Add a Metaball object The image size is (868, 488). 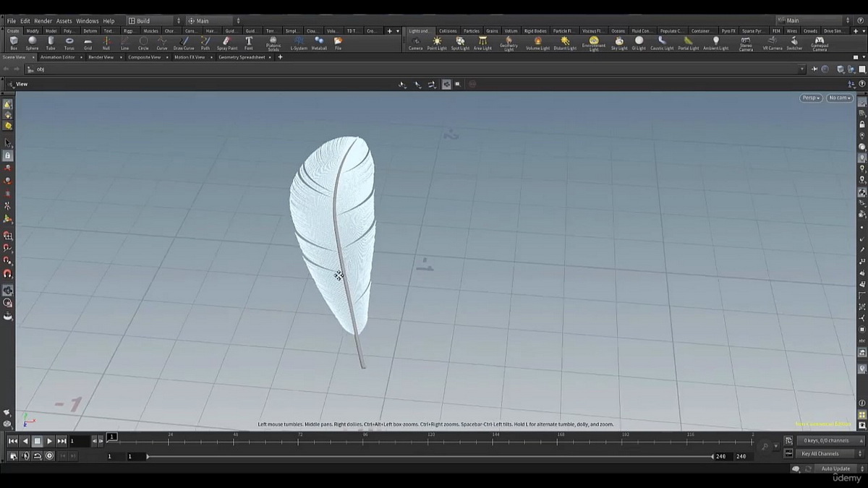[x=319, y=43]
